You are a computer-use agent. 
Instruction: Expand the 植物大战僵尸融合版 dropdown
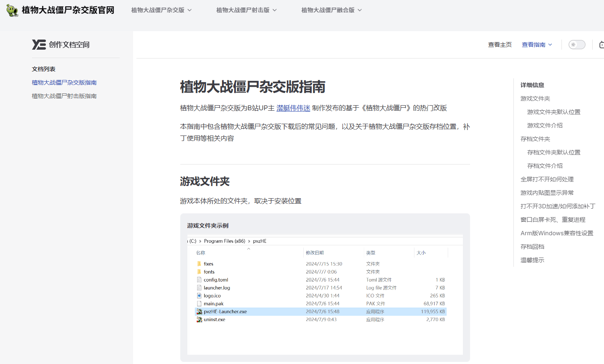pyautogui.click(x=331, y=10)
